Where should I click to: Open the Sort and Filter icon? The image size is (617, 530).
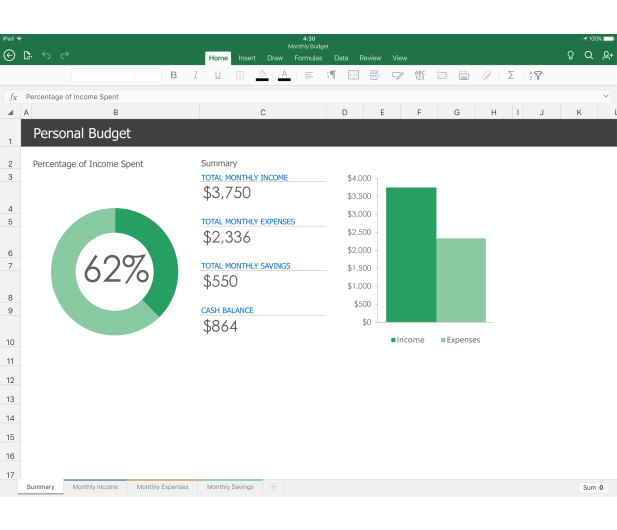coord(536,75)
